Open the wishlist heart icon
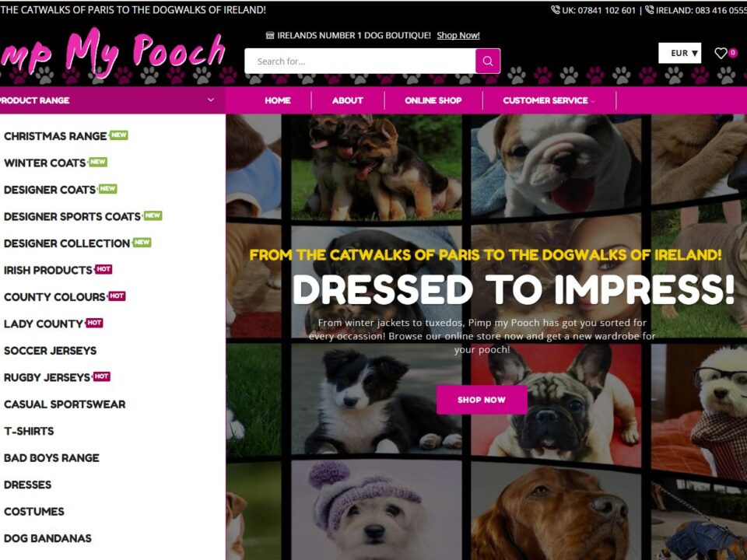747x560 pixels. click(721, 53)
